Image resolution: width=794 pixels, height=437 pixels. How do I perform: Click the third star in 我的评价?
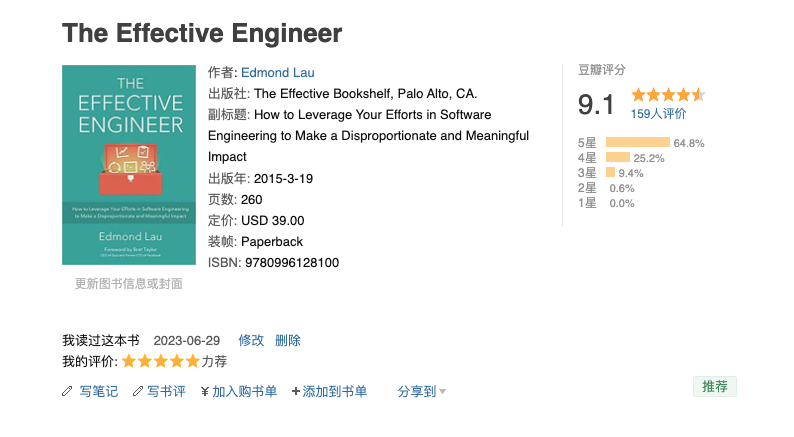[161, 362]
